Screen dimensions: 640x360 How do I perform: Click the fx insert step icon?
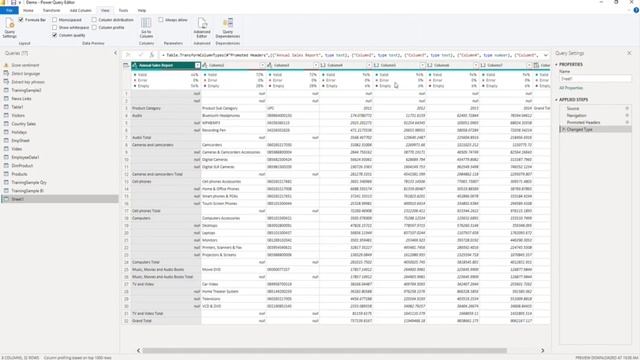coord(152,55)
